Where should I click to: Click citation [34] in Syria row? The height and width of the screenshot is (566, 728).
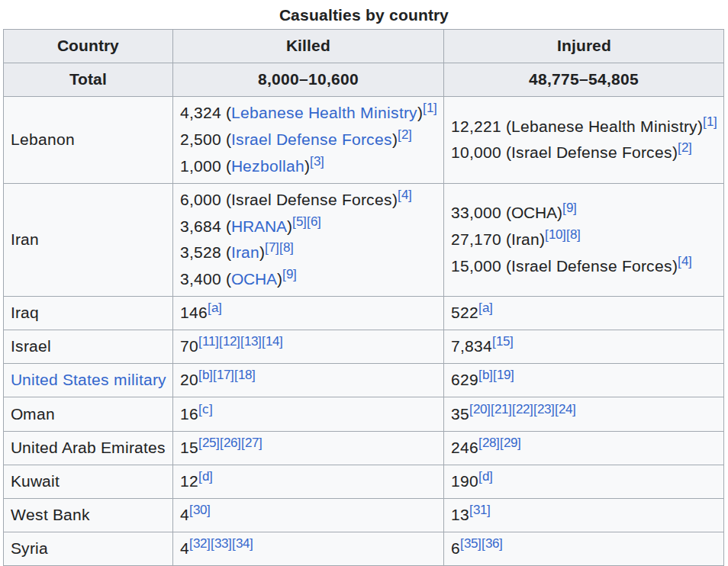click(x=243, y=544)
